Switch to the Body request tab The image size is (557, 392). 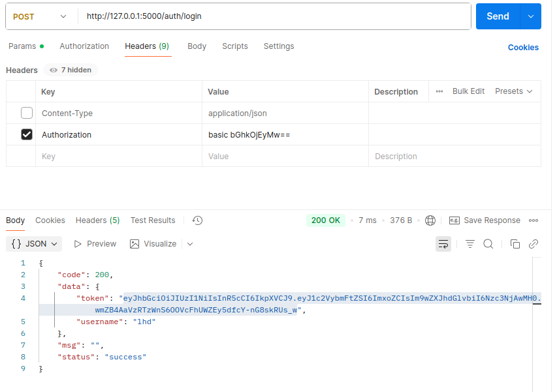click(197, 46)
